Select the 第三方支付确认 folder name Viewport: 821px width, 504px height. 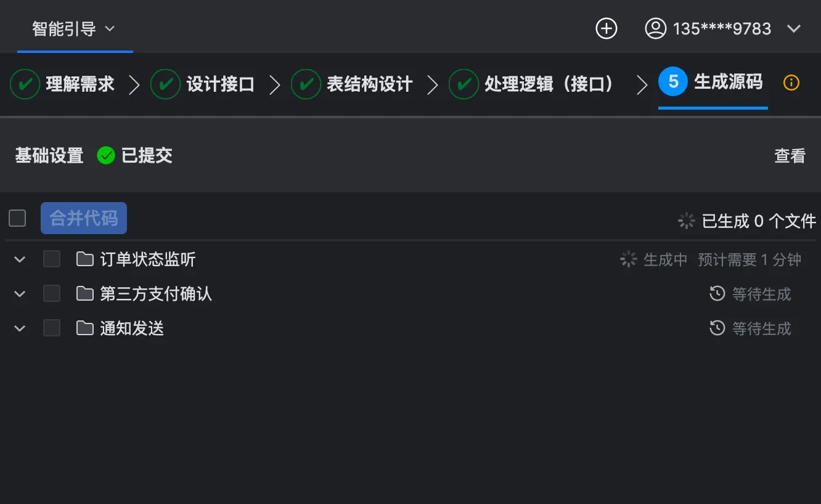point(156,294)
